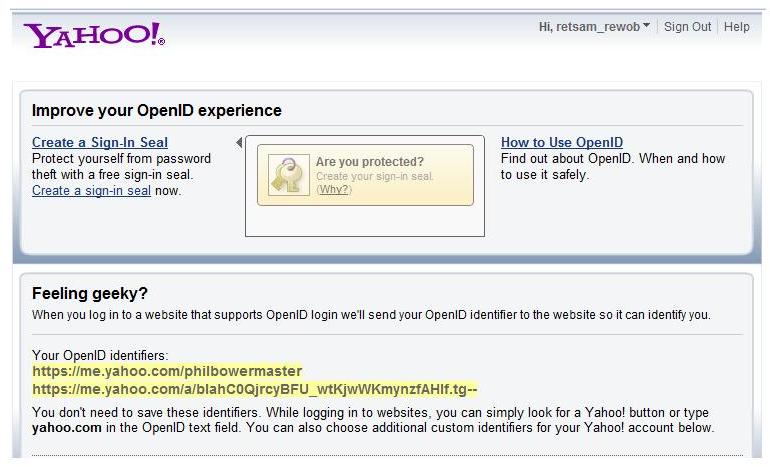Click inline 'Create a sign-in seal' now link
770x467 pixels.
coord(91,190)
